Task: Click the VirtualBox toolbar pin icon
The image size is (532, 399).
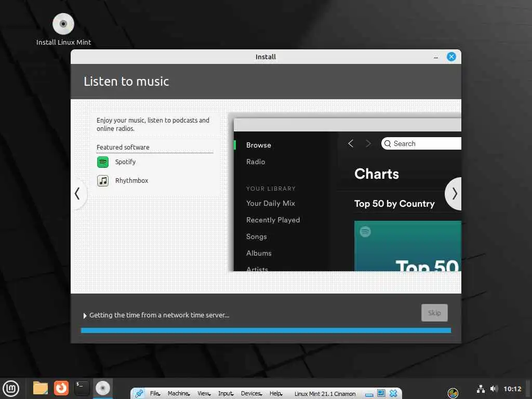Action: (139, 394)
